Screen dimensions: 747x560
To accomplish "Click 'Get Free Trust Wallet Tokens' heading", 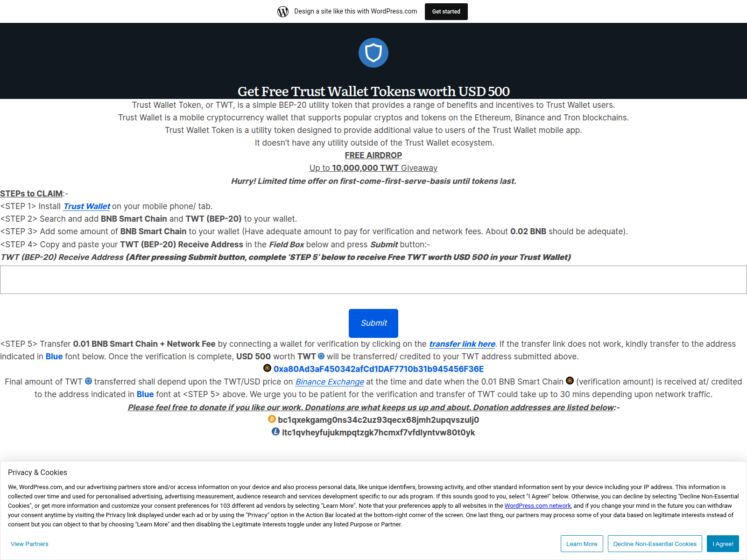I will [x=373, y=91].
